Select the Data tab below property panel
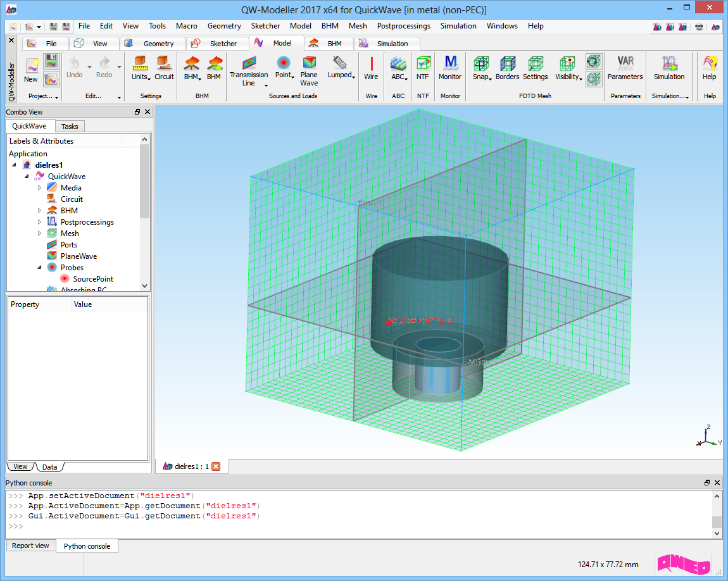Viewport: 728px width, 581px height. tap(49, 467)
